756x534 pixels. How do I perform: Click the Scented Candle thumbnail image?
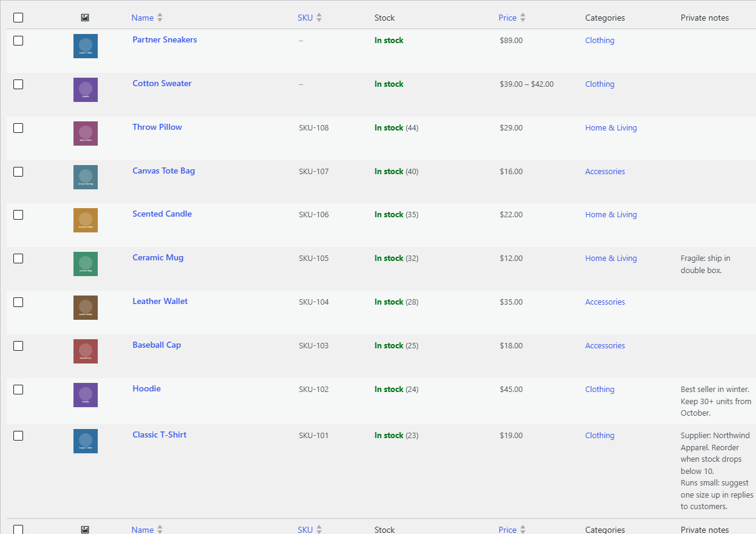(86, 220)
